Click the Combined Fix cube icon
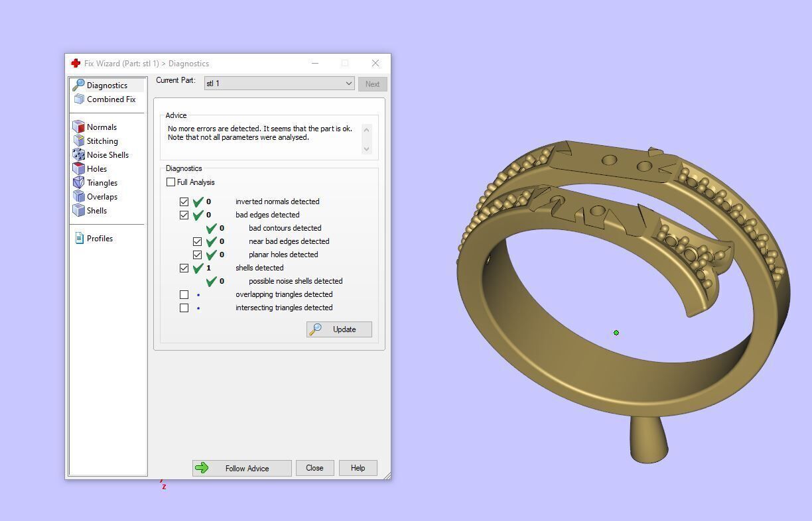Viewport: 812px width, 521px height. [79, 99]
